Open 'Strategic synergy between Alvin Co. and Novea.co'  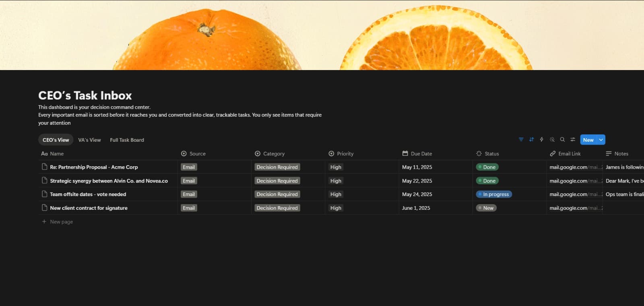pyautogui.click(x=109, y=181)
